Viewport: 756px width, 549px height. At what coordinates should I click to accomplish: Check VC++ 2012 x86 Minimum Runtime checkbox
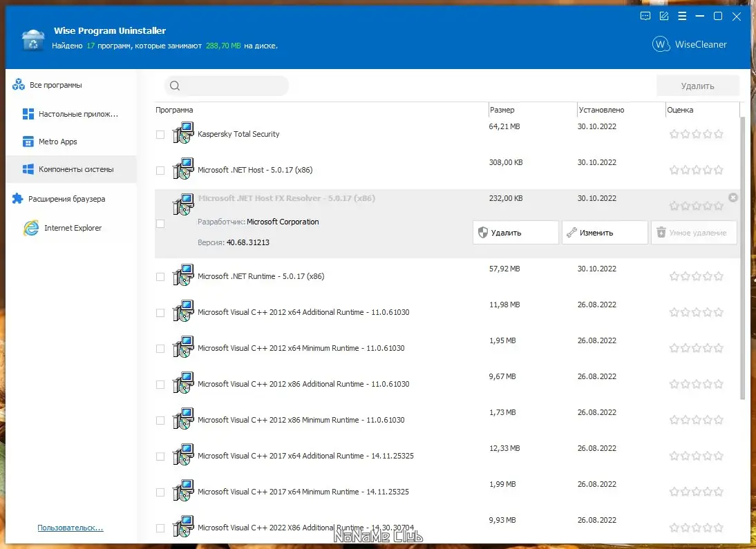[x=160, y=421]
